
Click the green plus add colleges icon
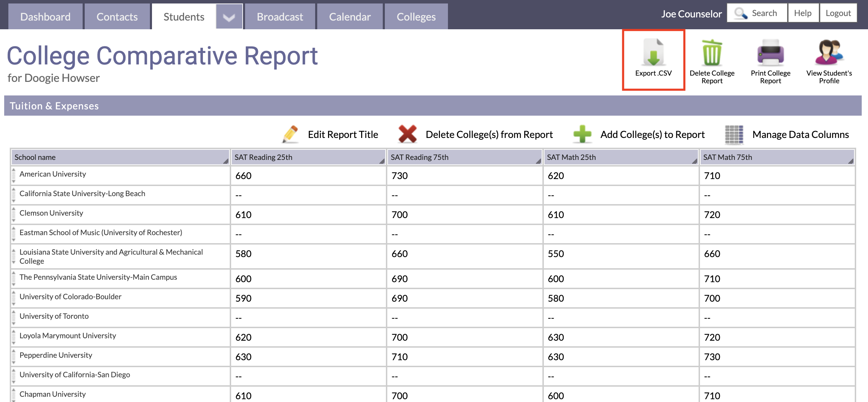pyautogui.click(x=582, y=134)
